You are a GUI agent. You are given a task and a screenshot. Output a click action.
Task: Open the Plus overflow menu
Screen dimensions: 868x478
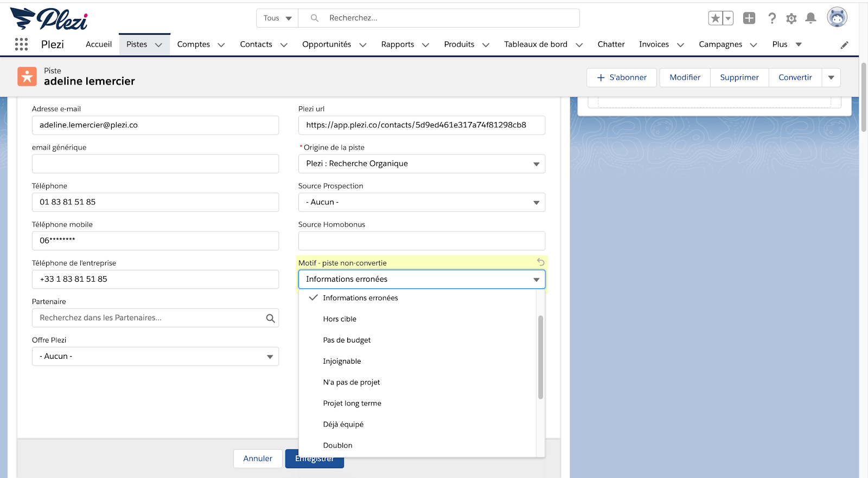coord(787,44)
